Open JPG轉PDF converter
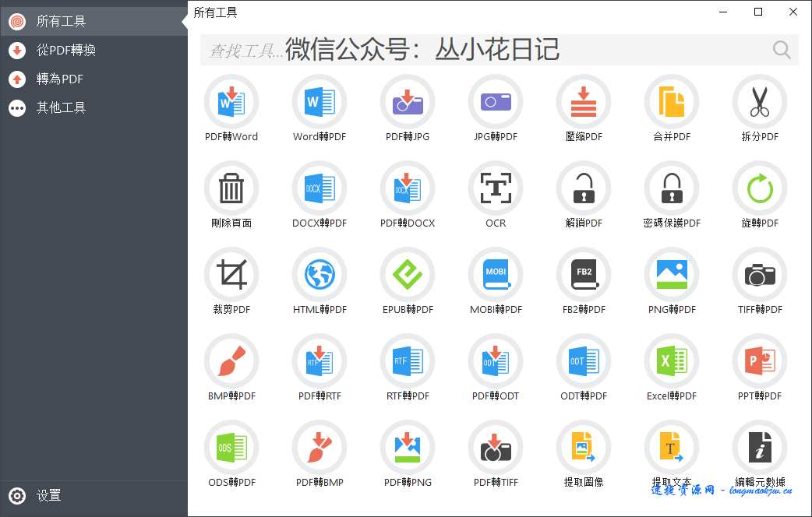Image resolution: width=812 pixels, height=517 pixels. pos(496,102)
